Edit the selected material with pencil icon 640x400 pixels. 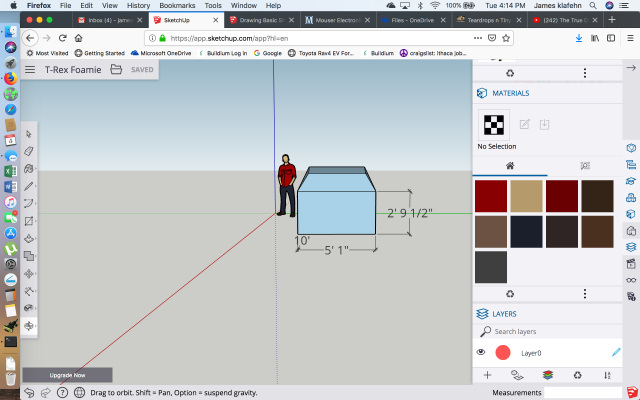click(524, 124)
